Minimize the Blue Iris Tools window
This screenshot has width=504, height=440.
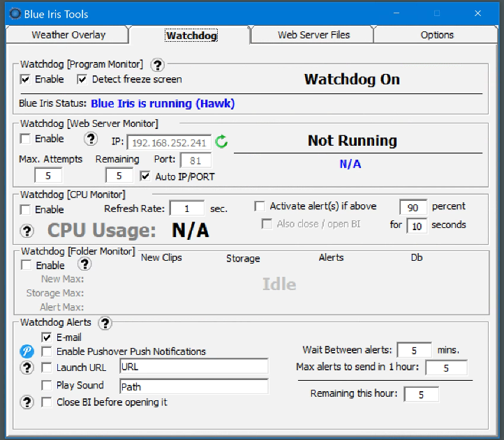click(396, 13)
